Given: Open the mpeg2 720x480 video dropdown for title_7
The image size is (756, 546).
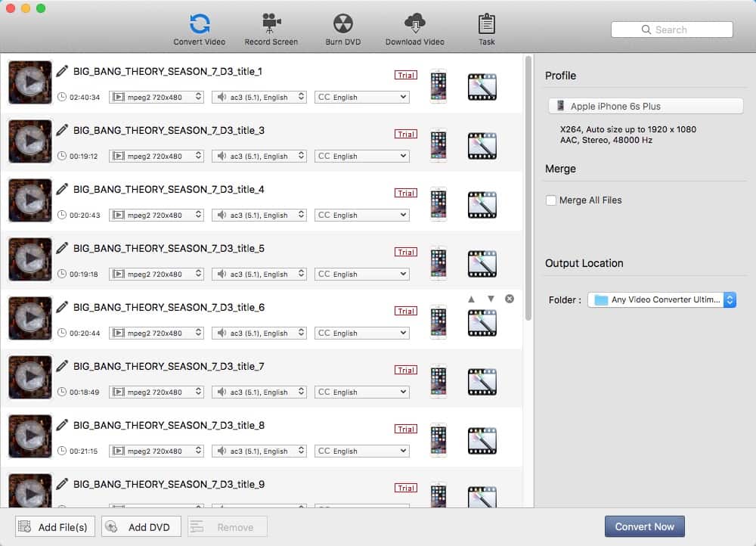Looking at the screenshot, I should 156,392.
